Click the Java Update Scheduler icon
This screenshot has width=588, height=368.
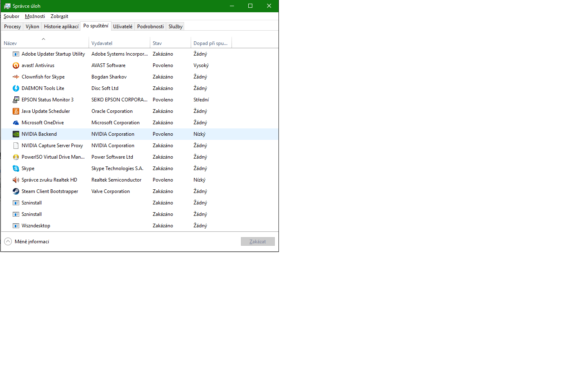click(16, 111)
